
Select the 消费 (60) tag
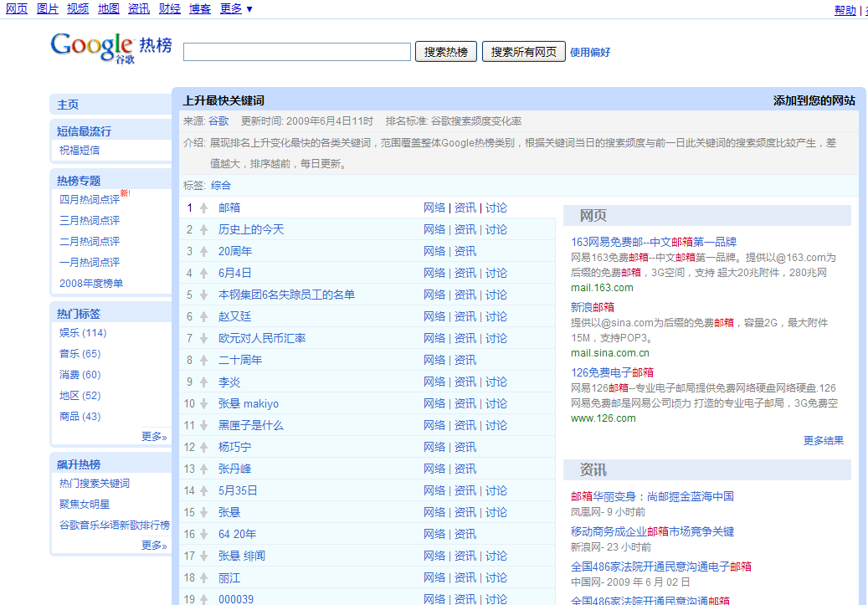pos(80,375)
